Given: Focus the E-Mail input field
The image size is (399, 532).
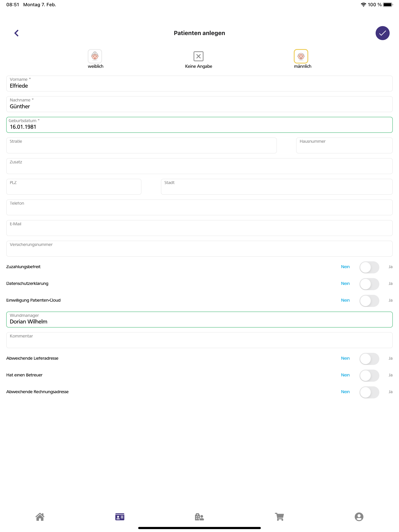Looking at the screenshot, I should click(x=199, y=228).
